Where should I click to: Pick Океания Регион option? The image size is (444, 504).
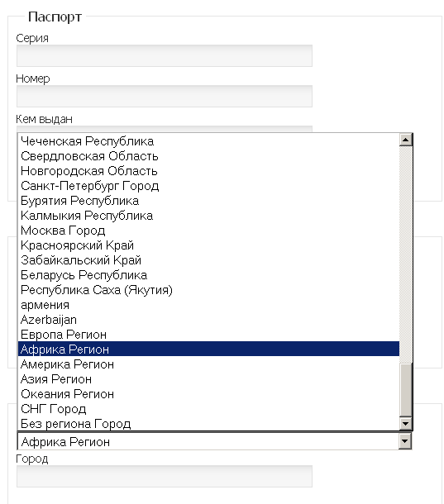[208, 394]
